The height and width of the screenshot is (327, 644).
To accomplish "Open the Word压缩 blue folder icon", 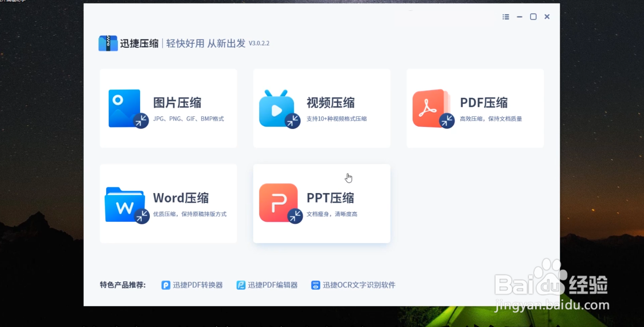I will pos(127,205).
